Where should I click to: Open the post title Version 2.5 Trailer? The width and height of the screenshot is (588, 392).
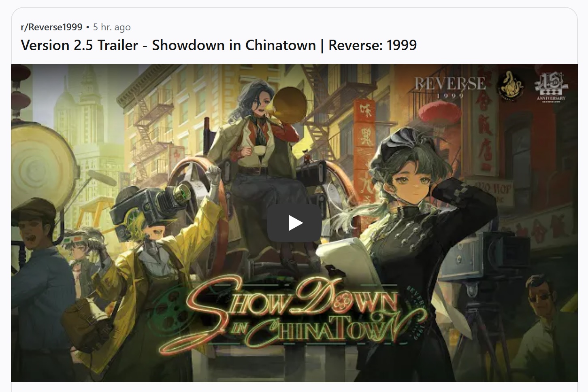click(219, 45)
